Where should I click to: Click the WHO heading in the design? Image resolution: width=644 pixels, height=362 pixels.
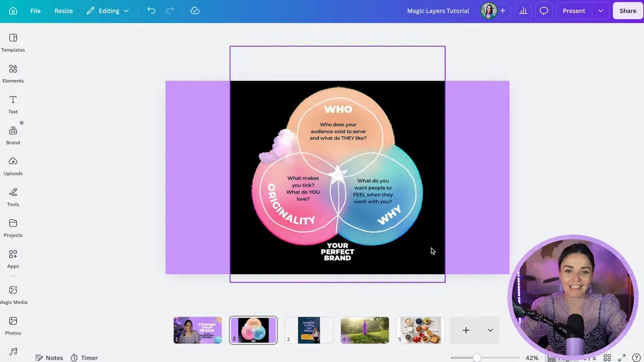[338, 109]
